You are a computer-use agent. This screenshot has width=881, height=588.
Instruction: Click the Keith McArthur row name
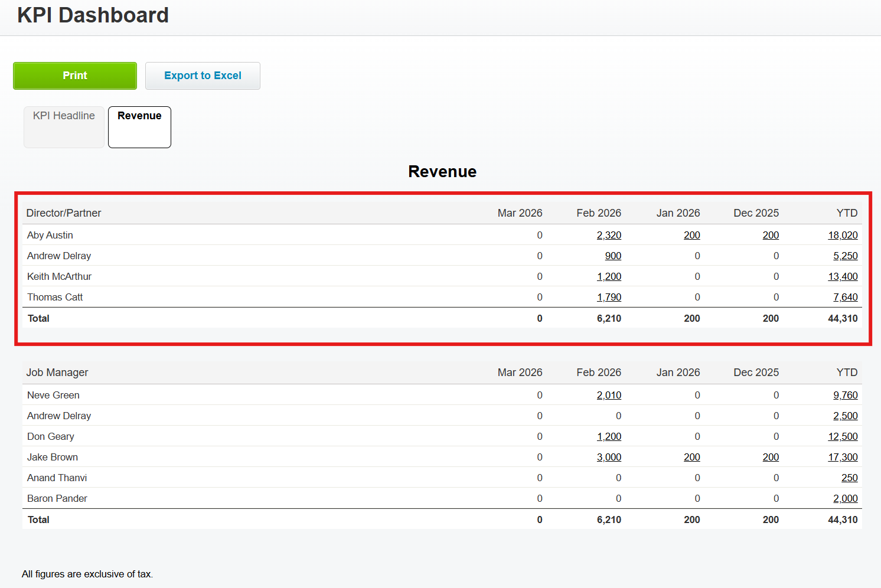[x=59, y=276]
